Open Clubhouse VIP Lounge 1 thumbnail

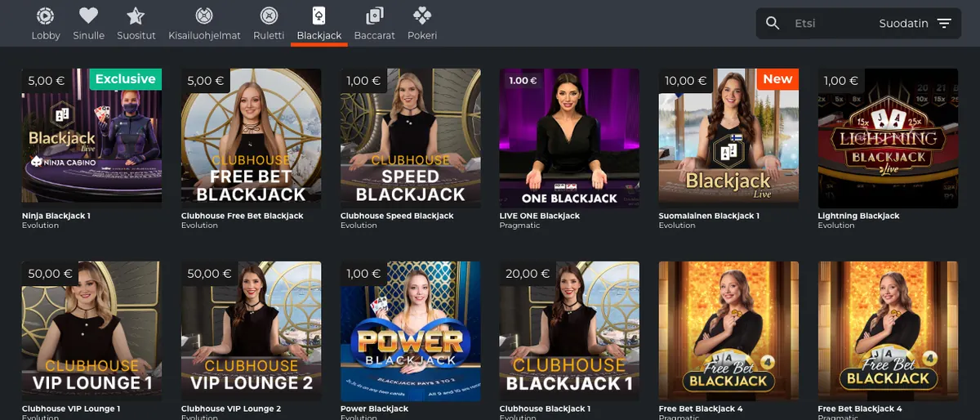91,329
